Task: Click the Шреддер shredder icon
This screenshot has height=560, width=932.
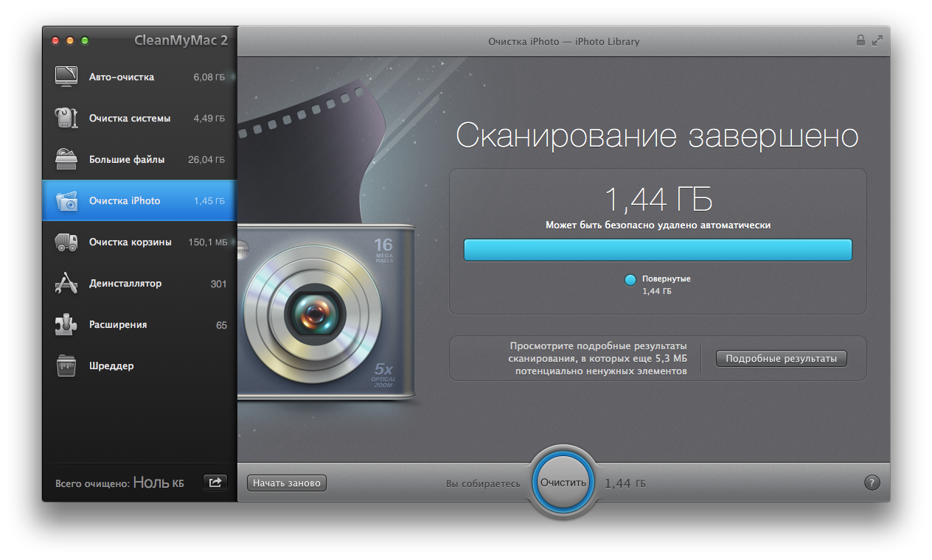Action: (x=66, y=365)
